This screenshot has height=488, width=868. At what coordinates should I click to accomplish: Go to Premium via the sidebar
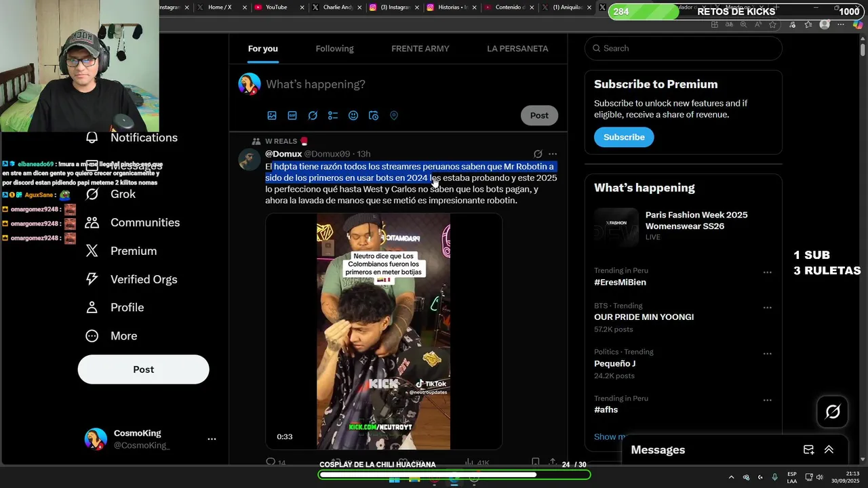point(121,251)
